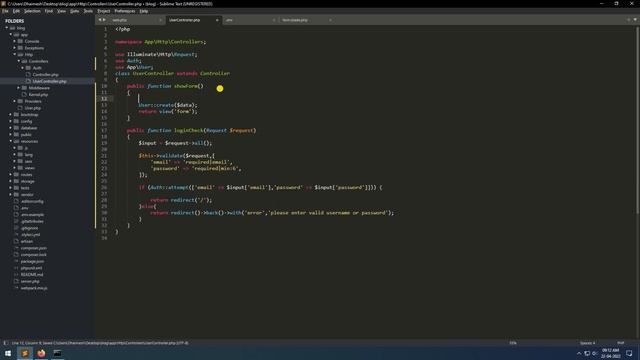Open Windows Start menu

[8, 353]
